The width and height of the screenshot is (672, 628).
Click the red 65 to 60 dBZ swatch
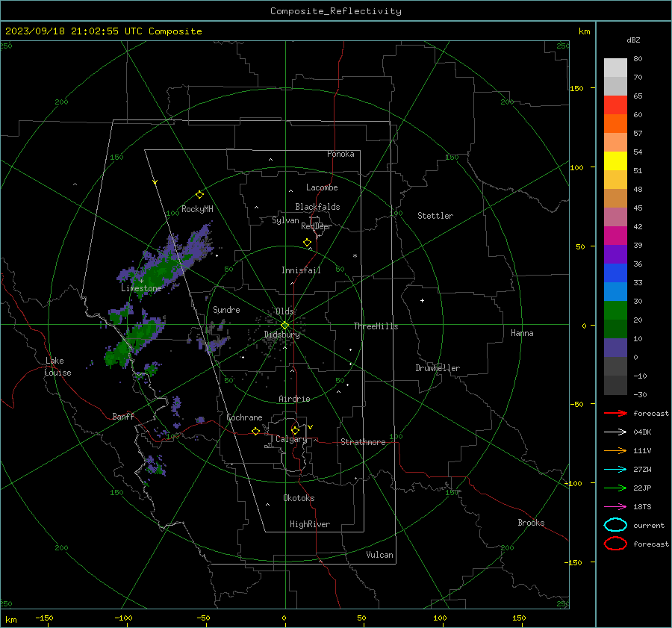pos(615,105)
